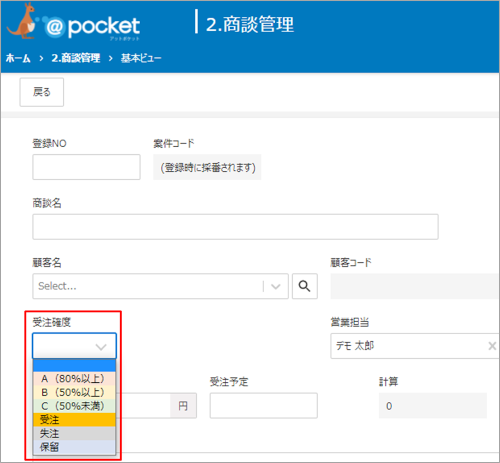Choose 失注 from the dropdown list
The image size is (500, 463).
pyautogui.click(x=74, y=433)
